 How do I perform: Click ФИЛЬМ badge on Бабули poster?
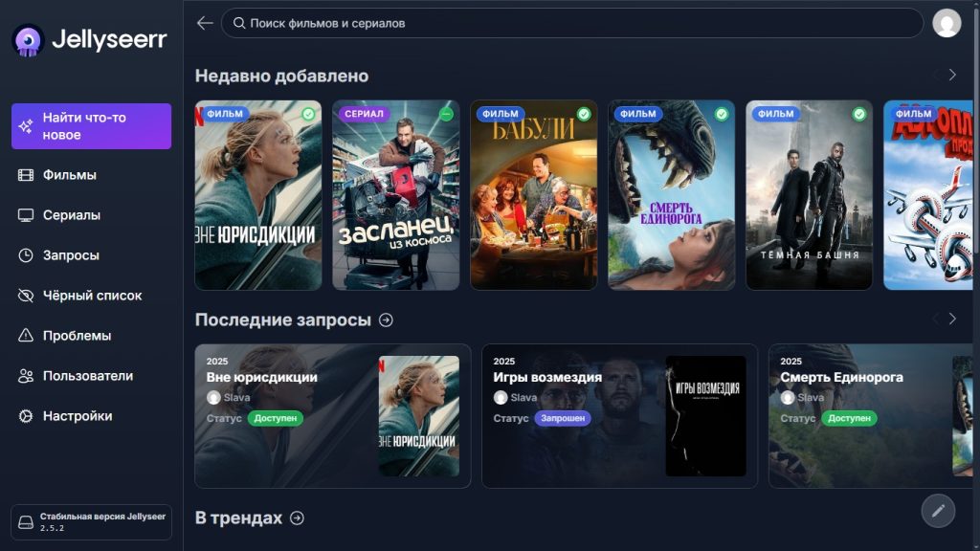[x=500, y=114]
